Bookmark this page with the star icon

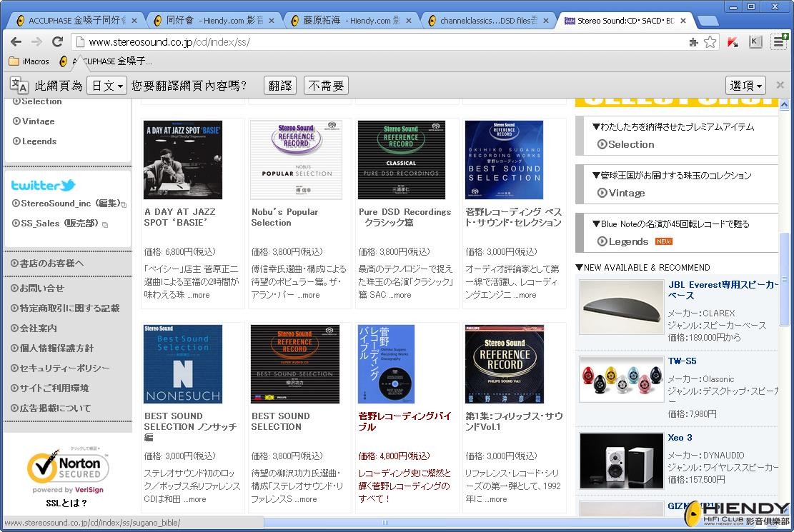pos(710,42)
